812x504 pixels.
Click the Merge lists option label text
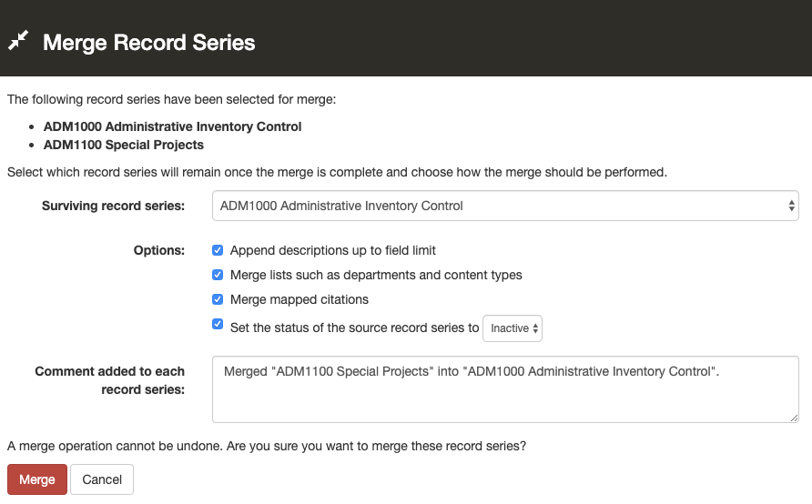coord(376,275)
